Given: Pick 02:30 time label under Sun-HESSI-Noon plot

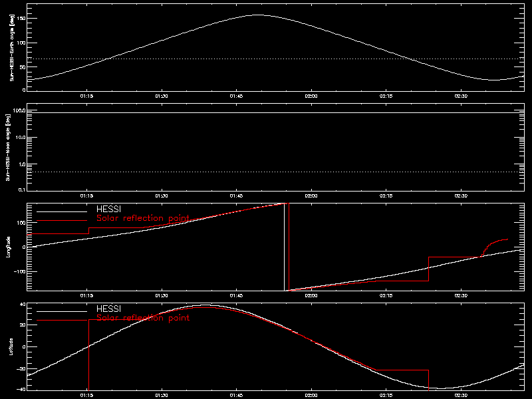Looking at the screenshot, I should (461, 196).
